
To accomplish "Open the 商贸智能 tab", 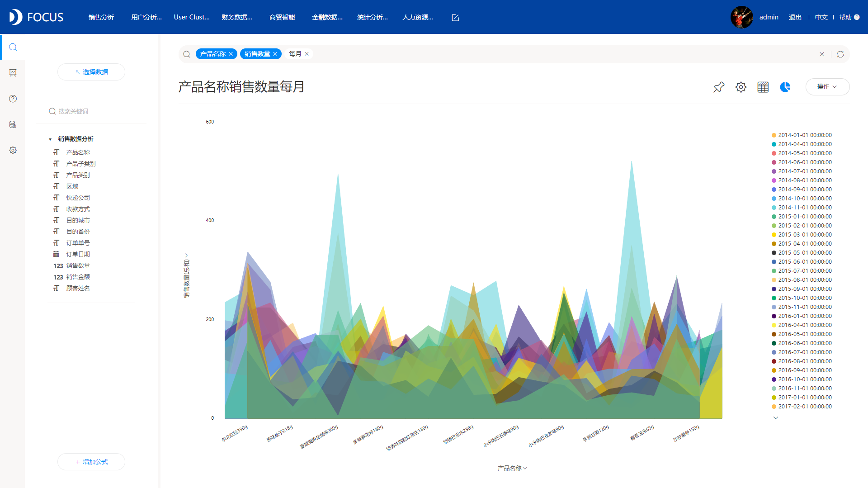I will (282, 17).
